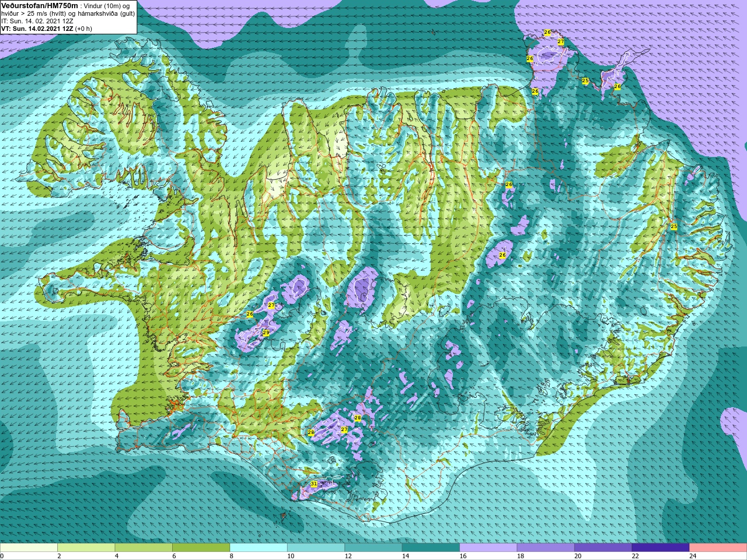Pick the 10–12 m/s turquoise legend swatch

(316, 548)
